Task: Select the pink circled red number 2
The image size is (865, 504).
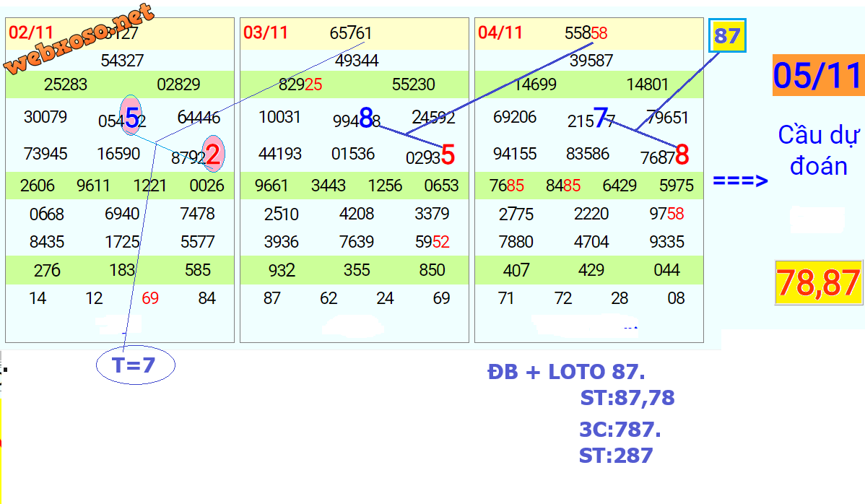Action: click(213, 154)
